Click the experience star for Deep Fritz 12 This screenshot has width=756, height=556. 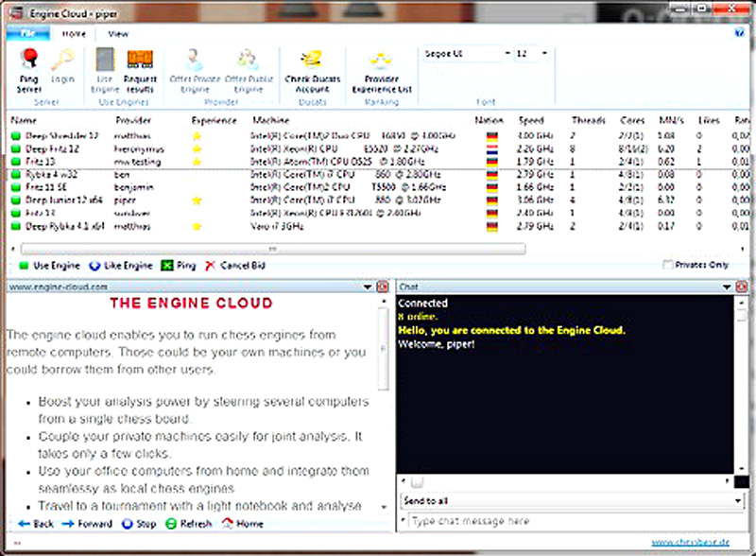197,148
